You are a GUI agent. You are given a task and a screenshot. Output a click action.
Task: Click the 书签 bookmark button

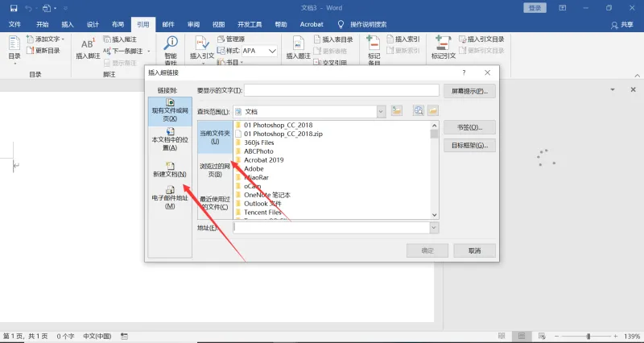469,127
